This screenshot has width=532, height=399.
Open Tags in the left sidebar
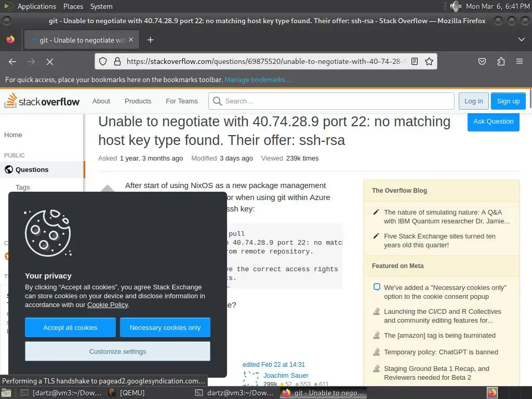(x=23, y=187)
